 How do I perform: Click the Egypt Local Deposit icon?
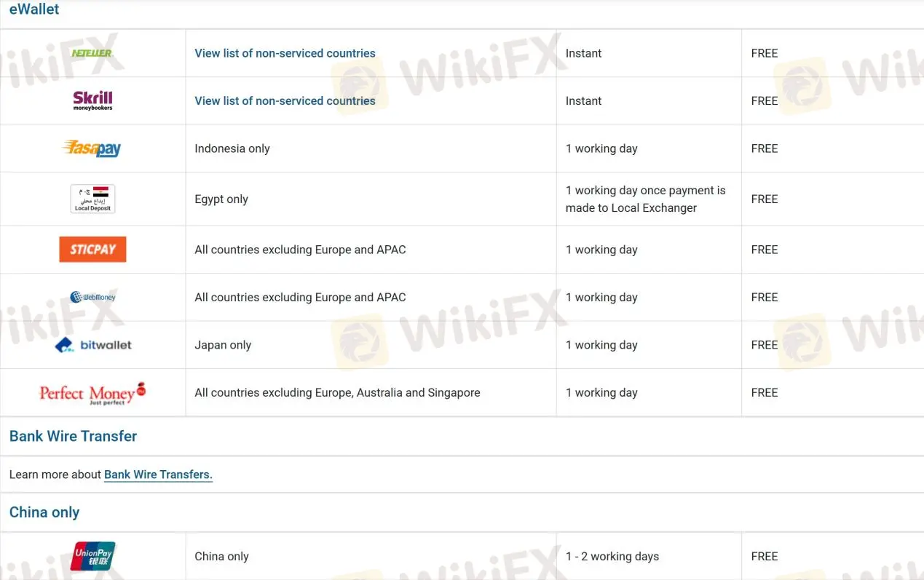pos(92,199)
